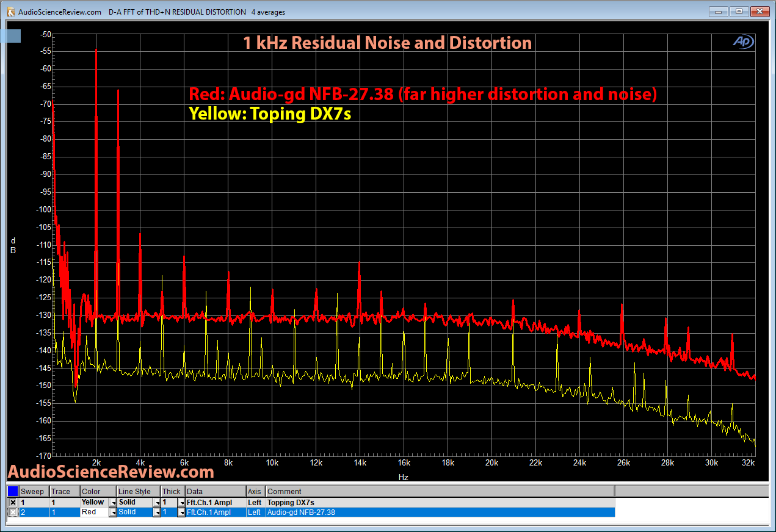This screenshot has width=776, height=532.
Task: Click the Sweep column header
Action: pyautogui.click(x=34, y=491)
